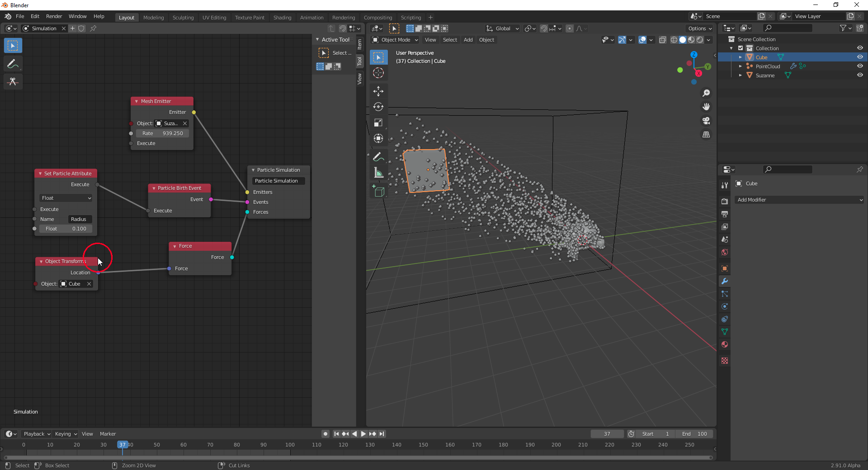868x470 pixels.
Task: Select the Measure tool in viewport
Action: [x=378, y=173]
